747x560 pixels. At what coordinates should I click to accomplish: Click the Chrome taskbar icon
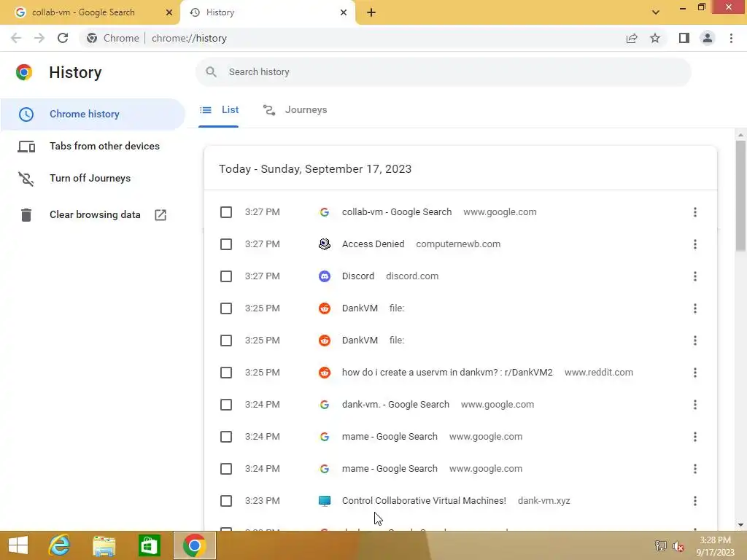194,545
